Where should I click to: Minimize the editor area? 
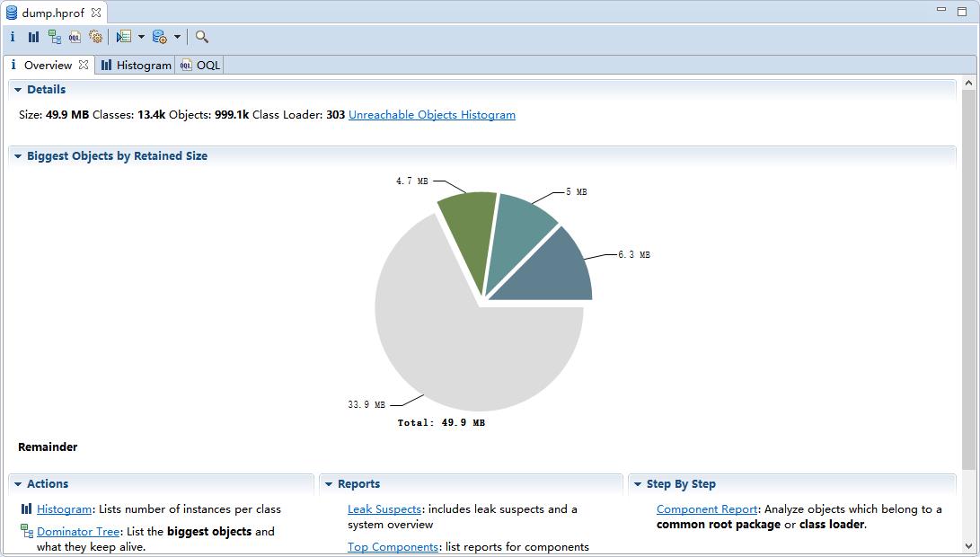pos(941,10)
